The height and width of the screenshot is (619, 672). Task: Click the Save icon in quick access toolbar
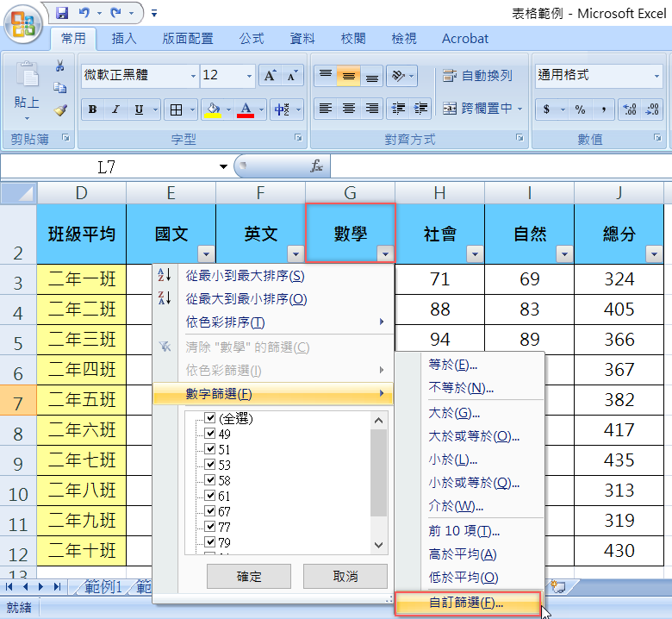pos(62,13)
